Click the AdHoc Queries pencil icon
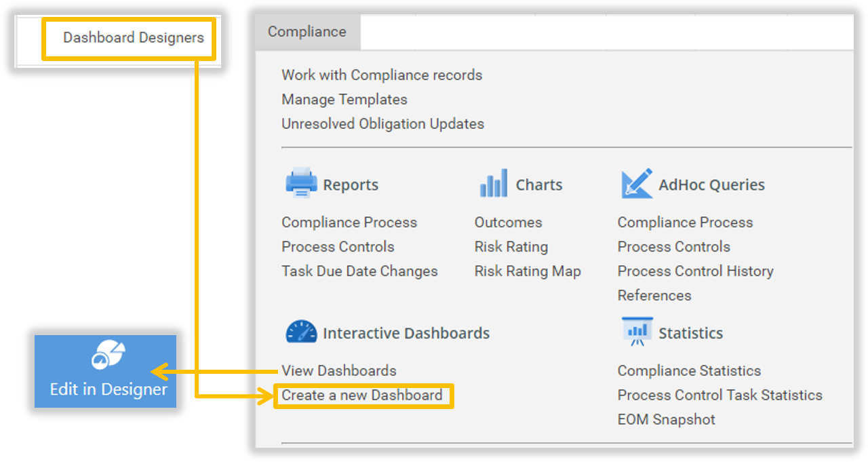This screenshot has width=868, height=462. click(x=636, y=184)
